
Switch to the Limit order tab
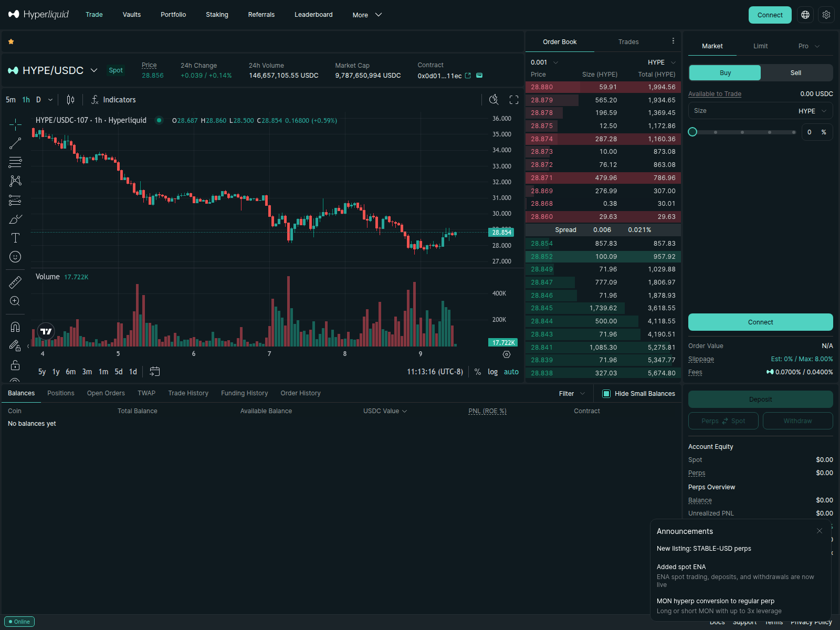[760, 46]
